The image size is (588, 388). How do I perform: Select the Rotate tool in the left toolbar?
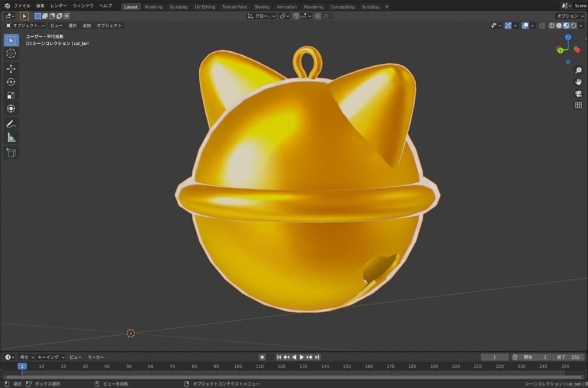point(11,82)
